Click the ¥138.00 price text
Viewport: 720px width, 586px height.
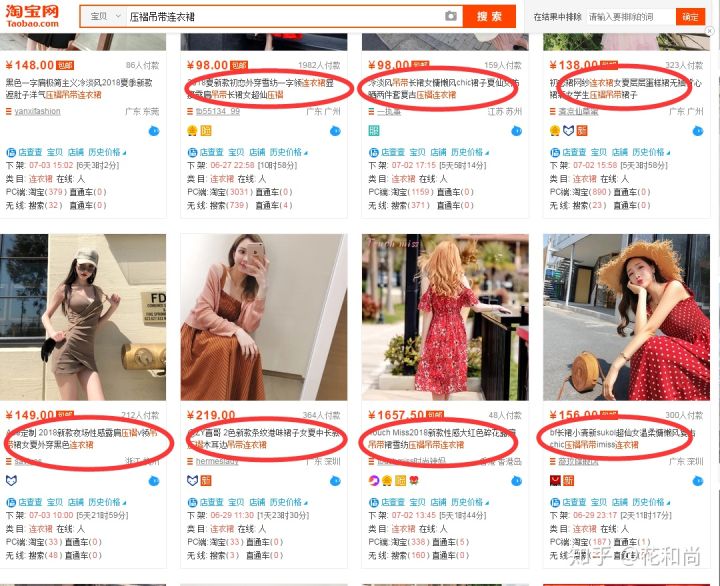coord(574,65)
